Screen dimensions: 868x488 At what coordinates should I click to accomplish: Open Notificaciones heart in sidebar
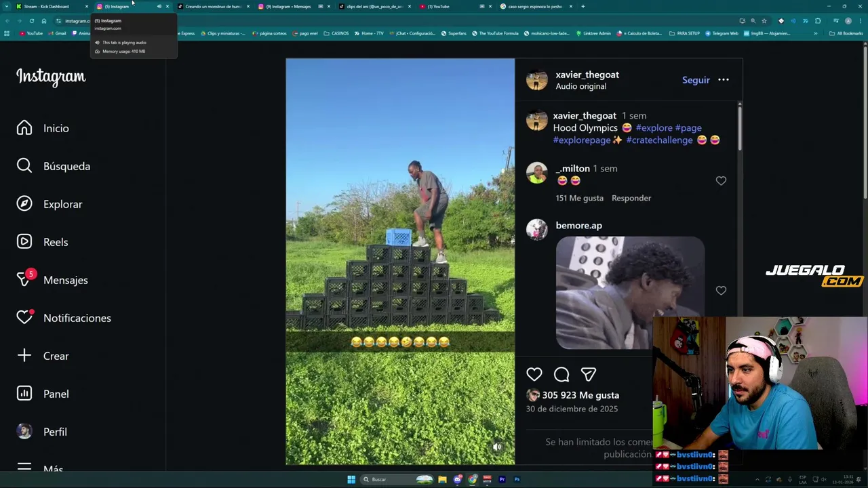tap(64, 318)
